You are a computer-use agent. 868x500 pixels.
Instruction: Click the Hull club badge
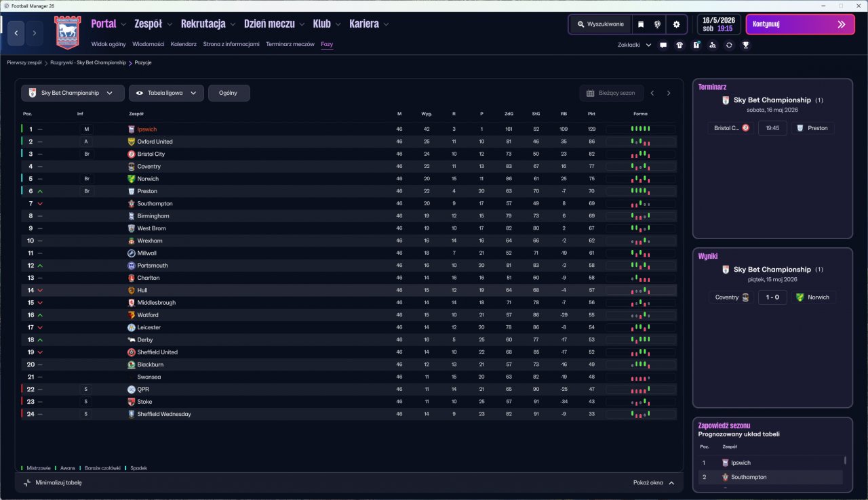pos(132,290)
